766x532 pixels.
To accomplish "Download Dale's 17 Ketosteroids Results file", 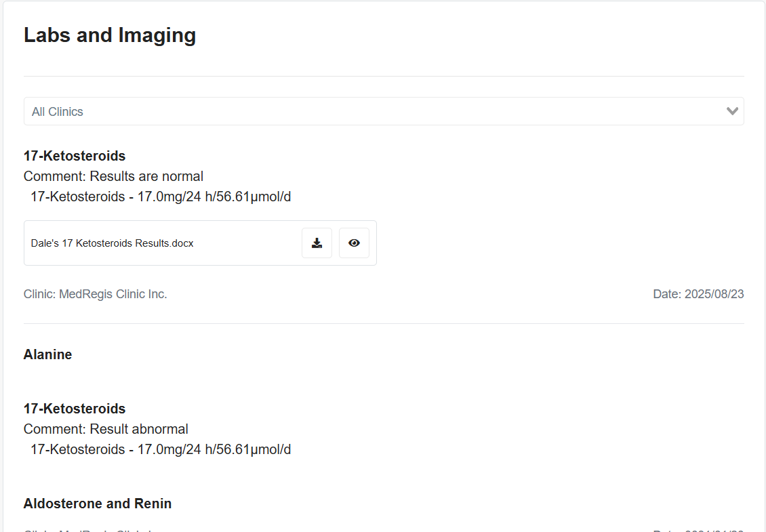I will click(x=317, y=243).
